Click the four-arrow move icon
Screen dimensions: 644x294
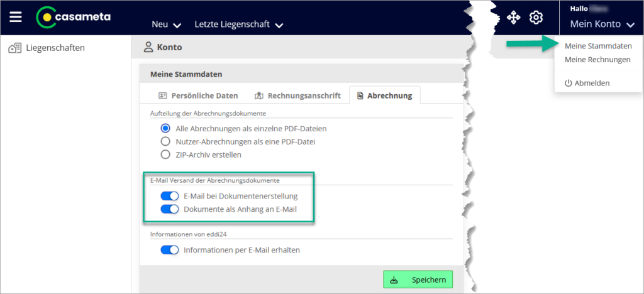pos(513,18)
